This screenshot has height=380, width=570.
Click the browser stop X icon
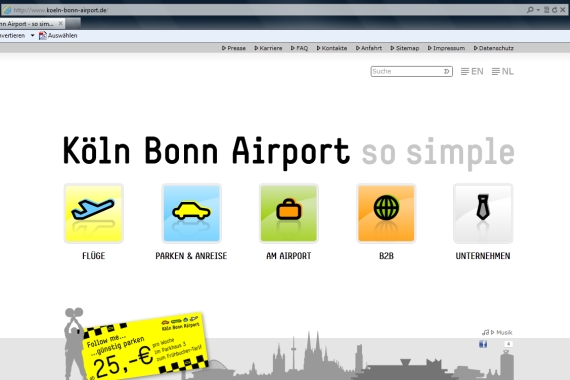click(x=563, y=10)
